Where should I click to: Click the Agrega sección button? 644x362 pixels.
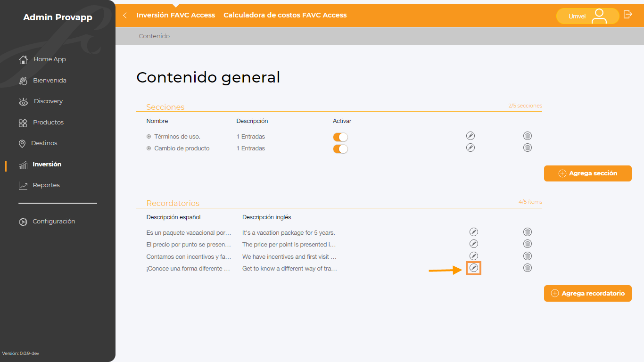[588, 173]
